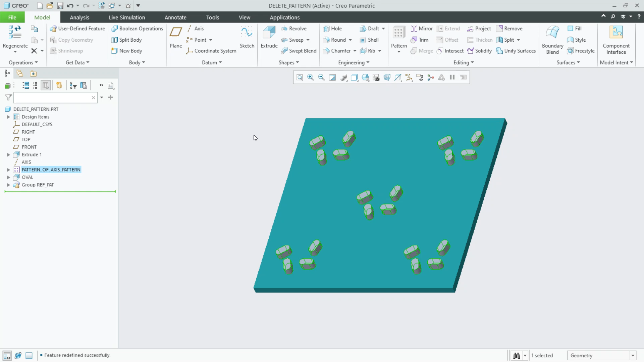Toggle the model tree panel at status bar
644x362 pixels.
click(x=7, y=355)
